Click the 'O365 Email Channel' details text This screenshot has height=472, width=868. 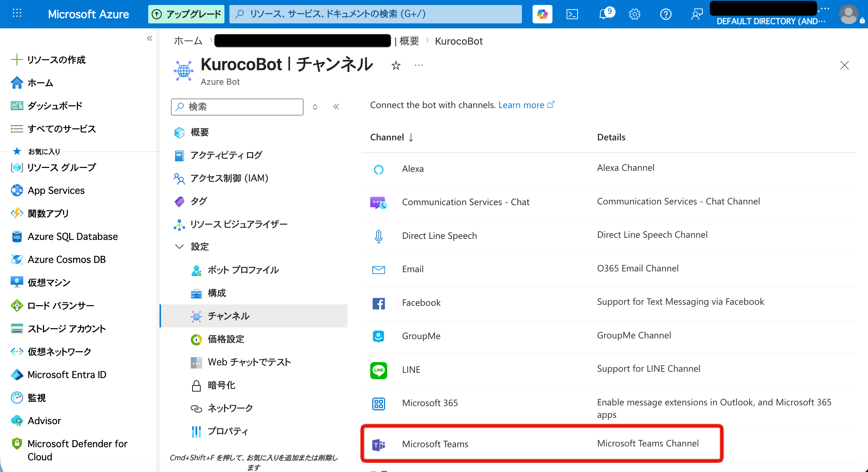tap(638, 268)
